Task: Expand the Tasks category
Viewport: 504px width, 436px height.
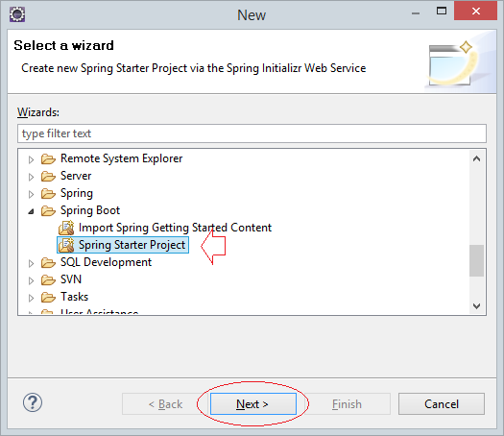Action: (x=31, y=298)
